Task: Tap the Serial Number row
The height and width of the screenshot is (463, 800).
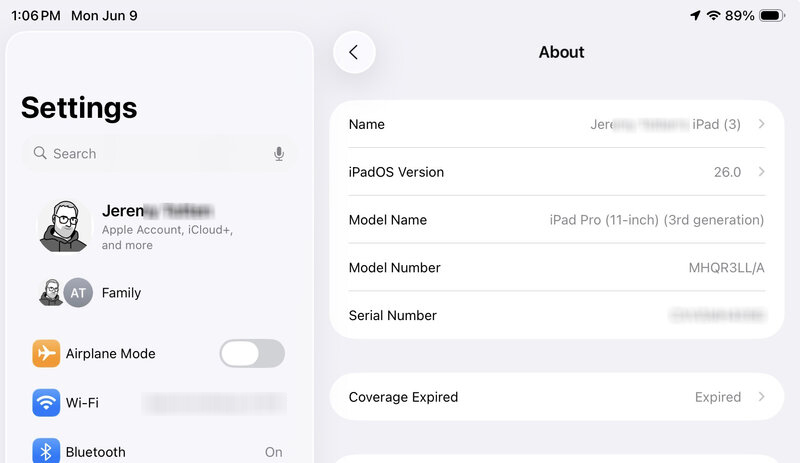Action: (556, 315)
